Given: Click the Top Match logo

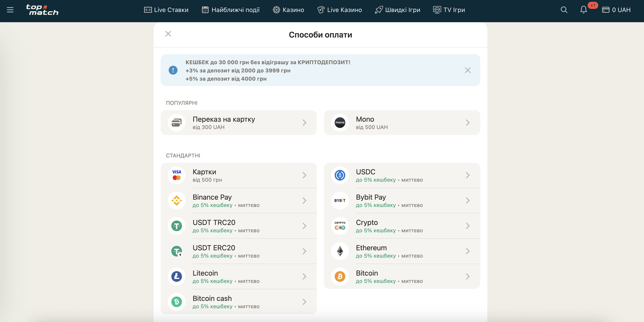Looking at the screenshot, I should click(x=42, y=10).
